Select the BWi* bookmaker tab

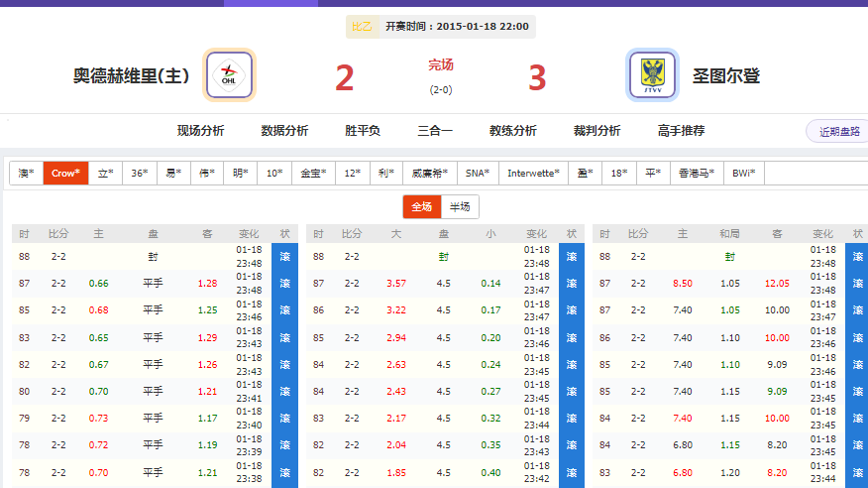(743, 173)
